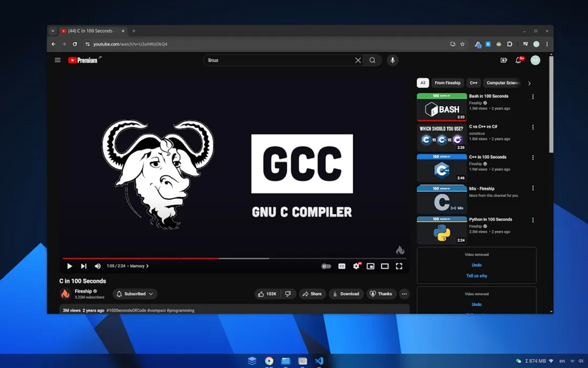Select the All filter chip

point(423,83)
